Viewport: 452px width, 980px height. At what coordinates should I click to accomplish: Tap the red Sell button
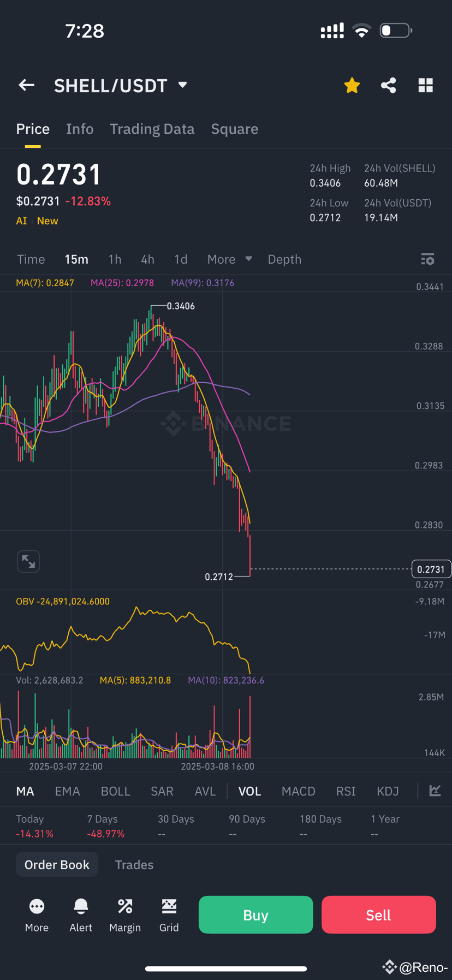click(379, 914)
